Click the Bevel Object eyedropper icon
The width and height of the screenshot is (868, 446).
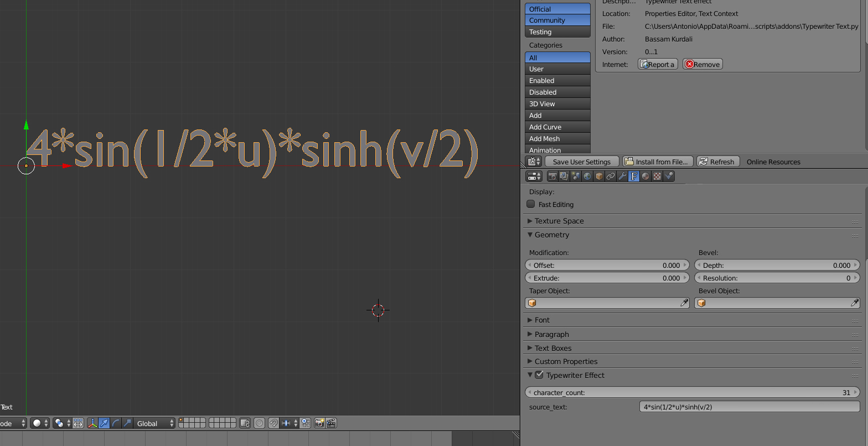[855, 303]
